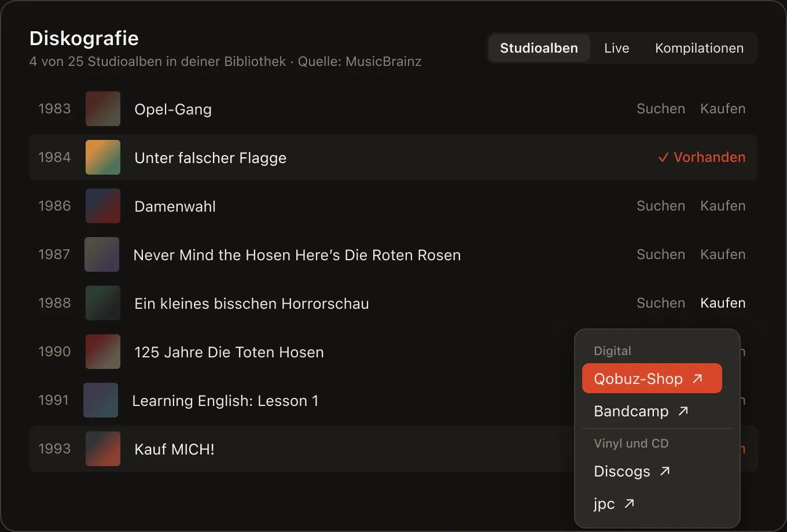This screenshot has width=787, height=532.
Task: Choose Qobuz-Shop from the buy menu
Action: point(652,378)
